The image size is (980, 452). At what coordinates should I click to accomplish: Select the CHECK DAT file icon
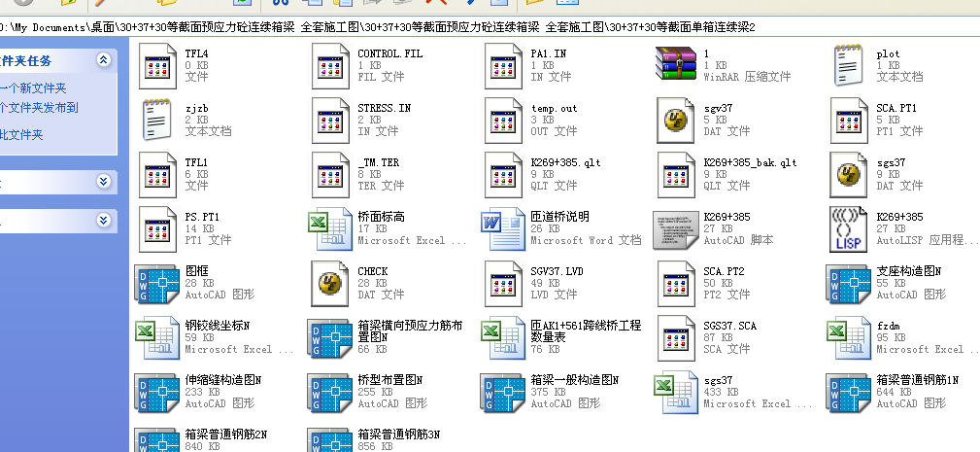pyautogui.click(x=330, y=284)
